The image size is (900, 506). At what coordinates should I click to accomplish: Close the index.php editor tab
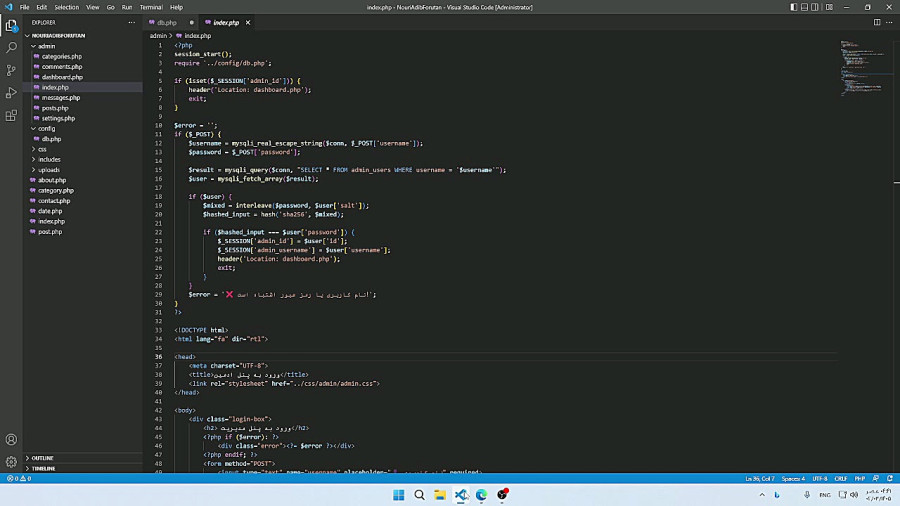click(x=248, y=22)
